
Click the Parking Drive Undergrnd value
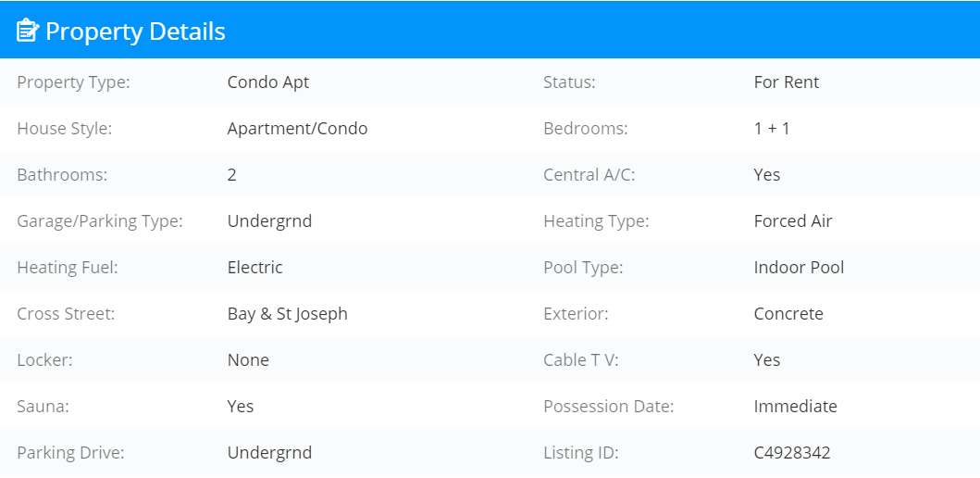coord(269,452)
